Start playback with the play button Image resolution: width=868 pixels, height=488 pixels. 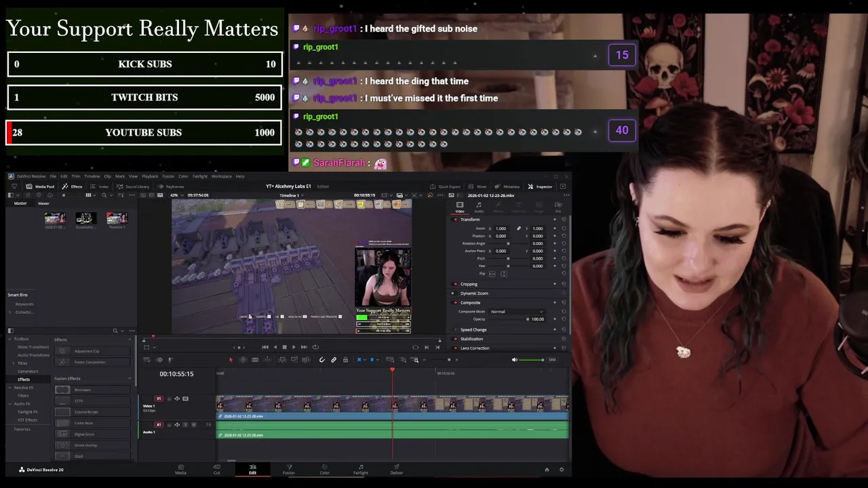[294, 347]
